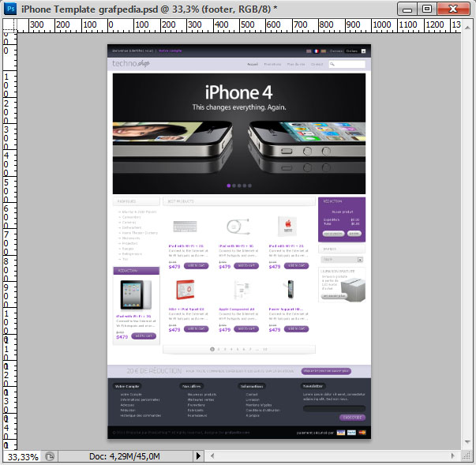Click the 'Votre compte' purple link in top bar

[171, 51]
